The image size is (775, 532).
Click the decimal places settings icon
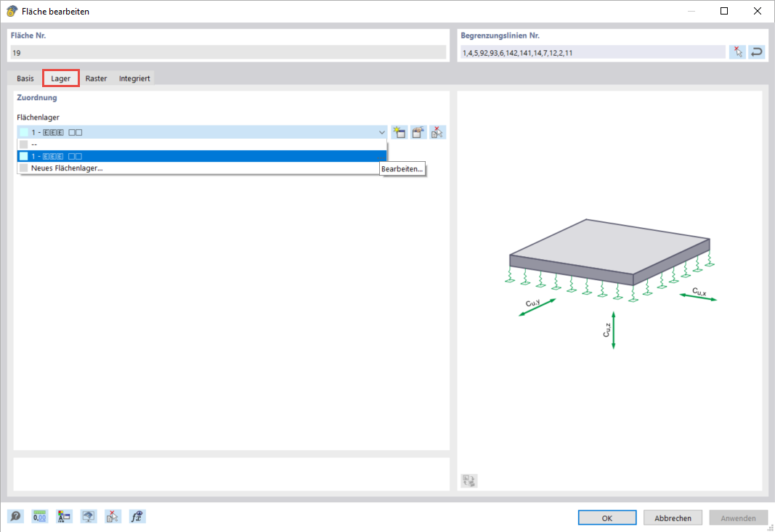point(38,516)
